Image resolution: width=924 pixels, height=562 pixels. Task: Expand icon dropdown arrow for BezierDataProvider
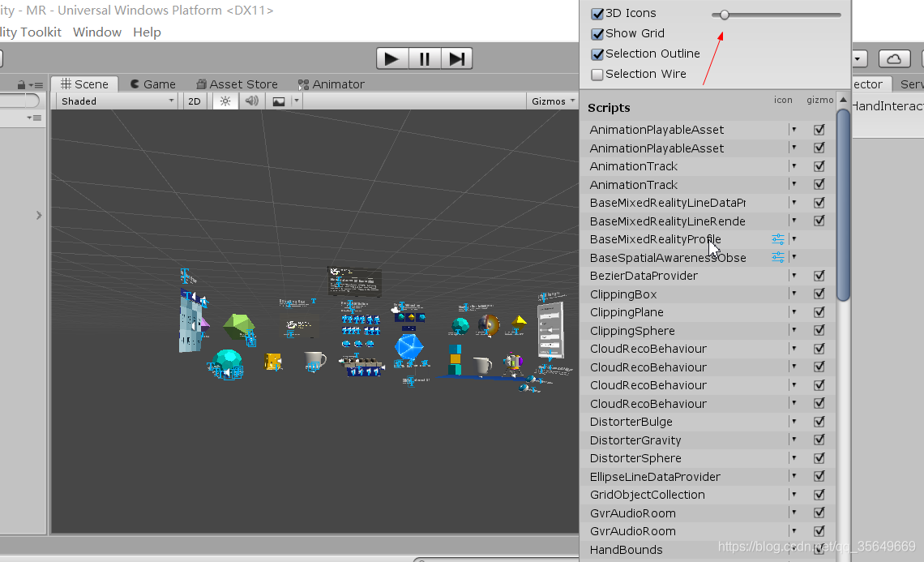tap(794, 276)
